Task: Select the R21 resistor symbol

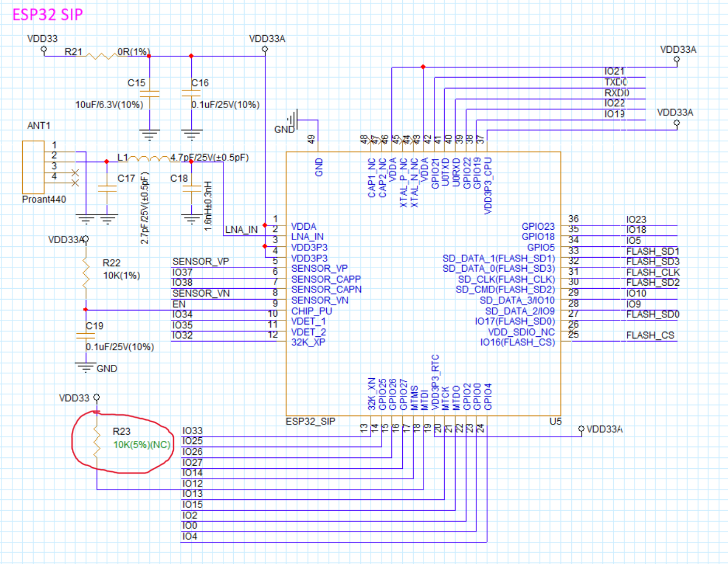Action: click(x=101, y=56)
